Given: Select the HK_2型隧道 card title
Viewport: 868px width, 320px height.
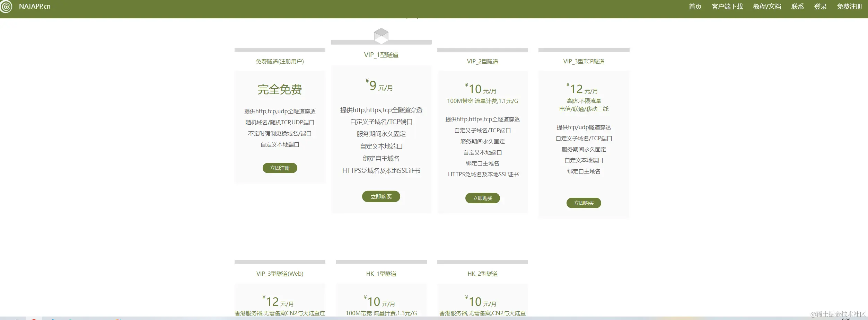Looking at the screenshot, I should coord(483,274).
